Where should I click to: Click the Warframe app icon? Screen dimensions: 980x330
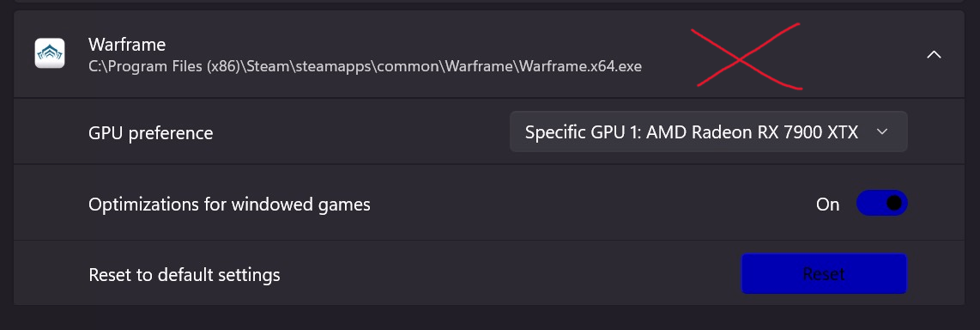[50, 54]
